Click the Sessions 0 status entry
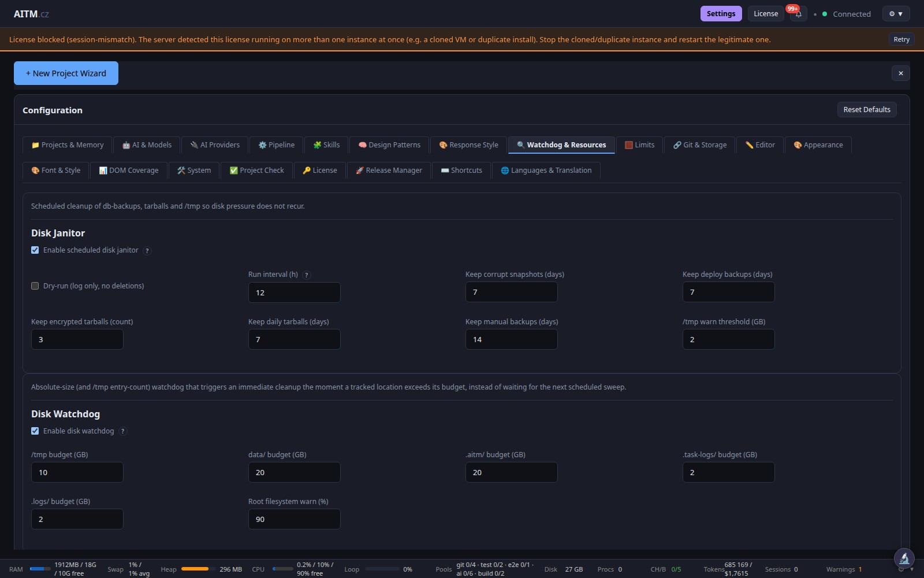This screenshot has height=578, width=924. coord(781,569)
